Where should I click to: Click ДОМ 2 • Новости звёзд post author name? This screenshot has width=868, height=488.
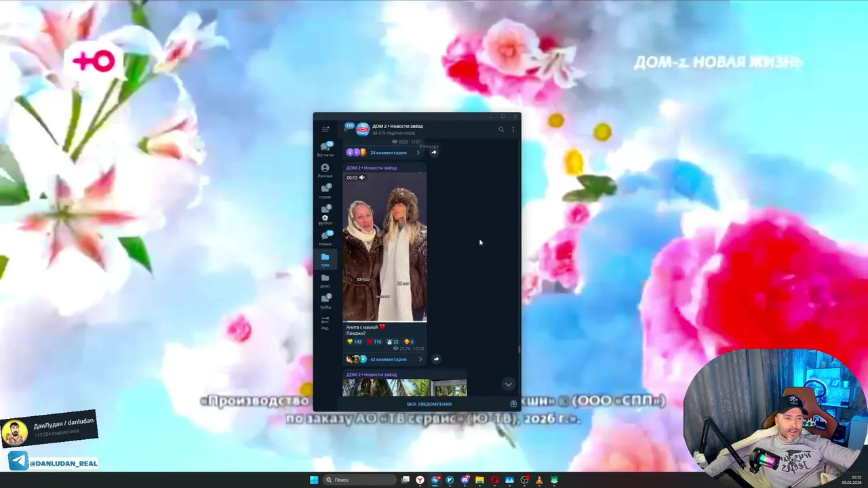click(372, 167)
